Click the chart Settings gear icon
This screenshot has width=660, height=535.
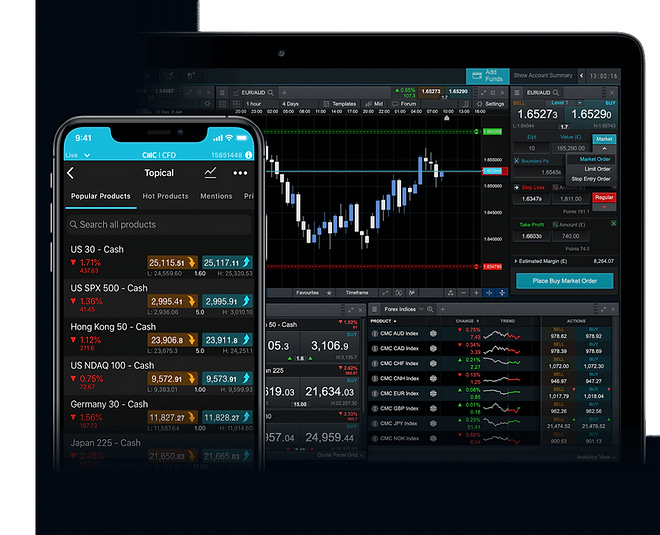(478, 104)
